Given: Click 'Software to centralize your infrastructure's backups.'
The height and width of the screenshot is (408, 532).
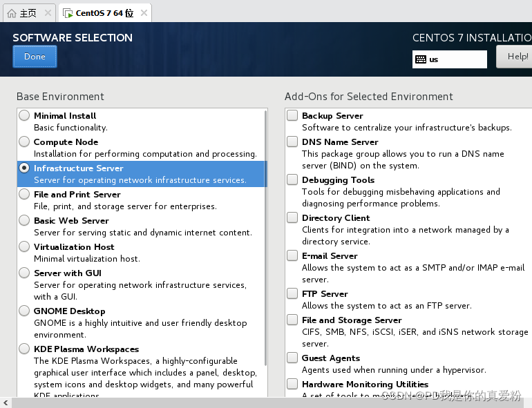Looking at the screenshot, I should (x=407, y=128).
